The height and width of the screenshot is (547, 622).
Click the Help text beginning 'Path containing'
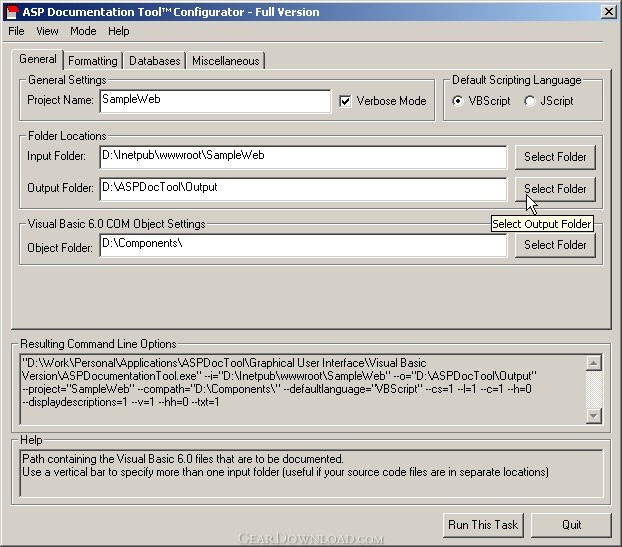pyautogui.click(x=183, y=459)
